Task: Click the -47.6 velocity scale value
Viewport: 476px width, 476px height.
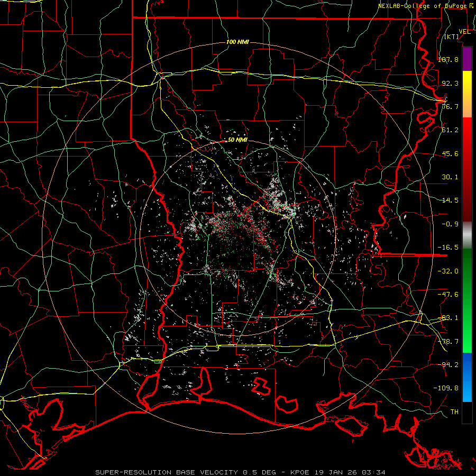Action: coord(448,295)
